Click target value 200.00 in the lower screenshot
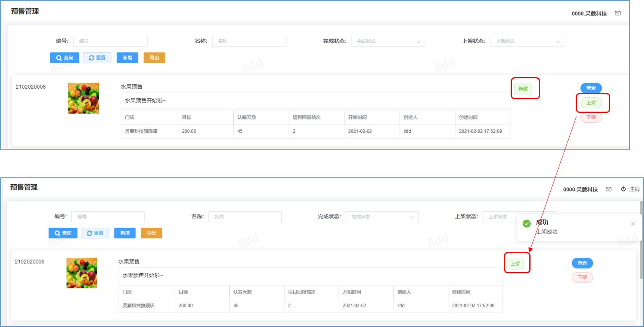Viewport: 644px width, 327px height. coord(186,306)
